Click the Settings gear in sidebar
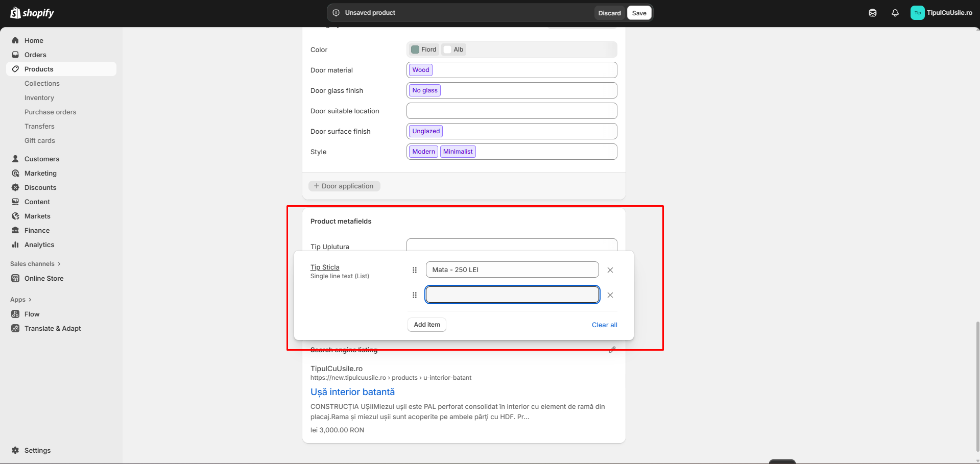The image size is (980, 464). click(x=16, y=450)
